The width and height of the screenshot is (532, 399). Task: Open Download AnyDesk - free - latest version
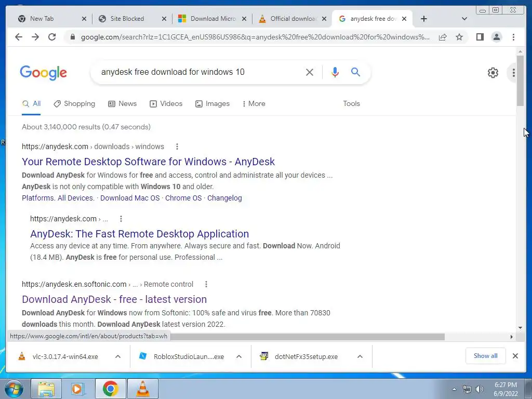tap(114, 299)
